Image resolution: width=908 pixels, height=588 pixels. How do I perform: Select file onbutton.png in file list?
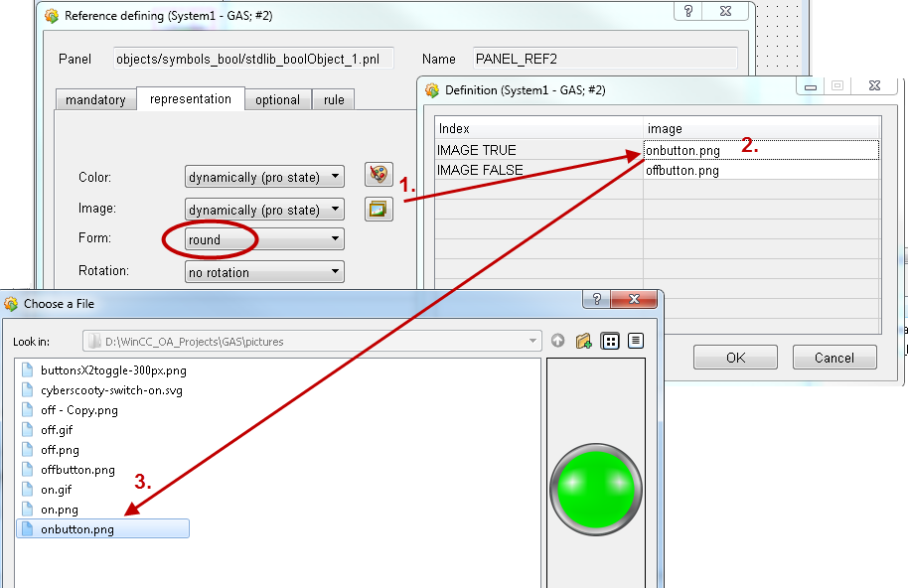[x=102, y=529]
